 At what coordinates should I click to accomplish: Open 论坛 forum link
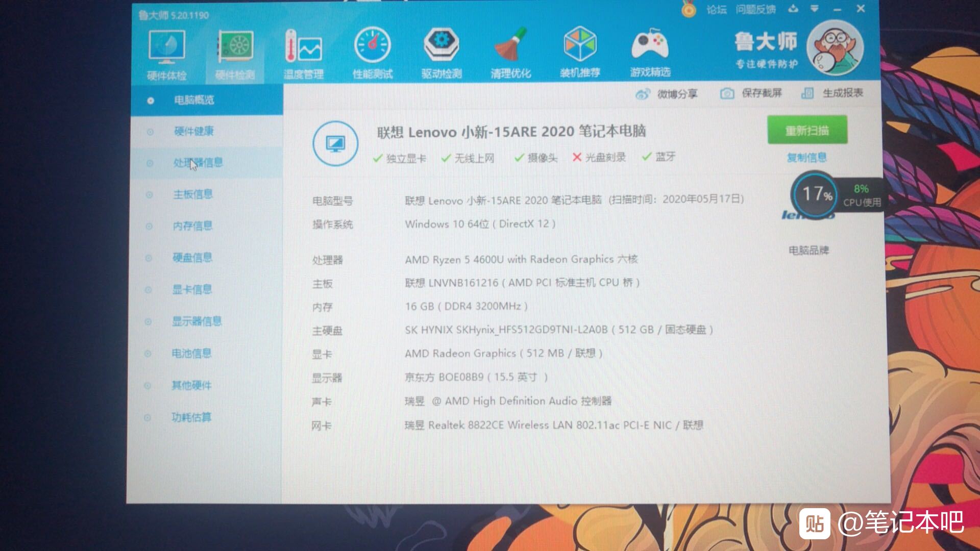click(x=717, y=10)
